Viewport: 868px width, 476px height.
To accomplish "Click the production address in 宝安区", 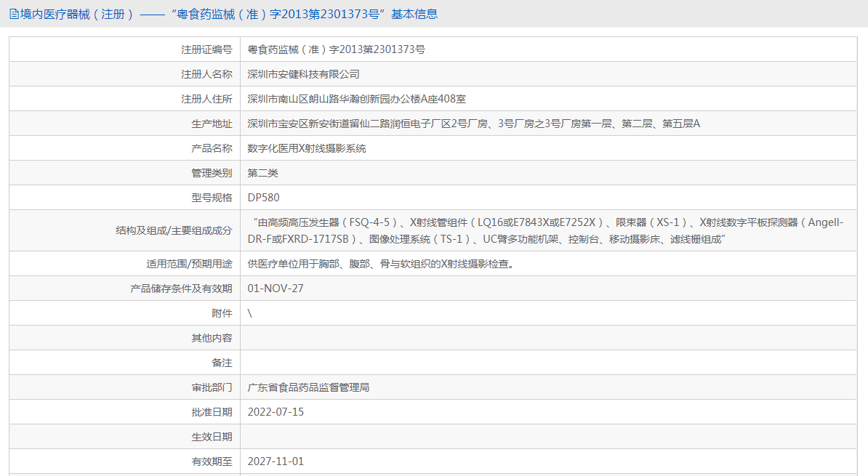I will (474, 124).
